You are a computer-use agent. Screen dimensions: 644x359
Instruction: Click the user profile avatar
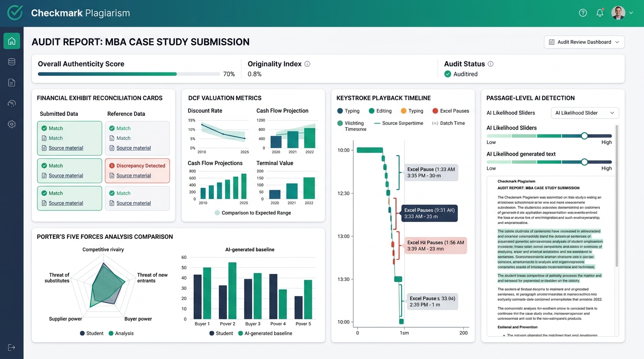[618, 13]
